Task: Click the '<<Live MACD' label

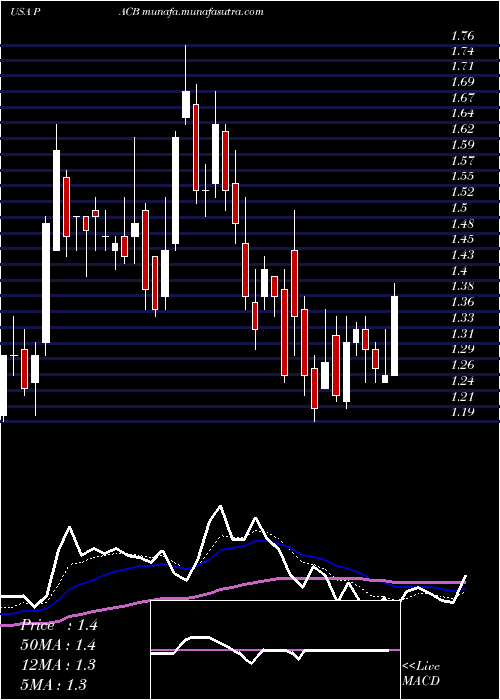Action: (421, 674)
